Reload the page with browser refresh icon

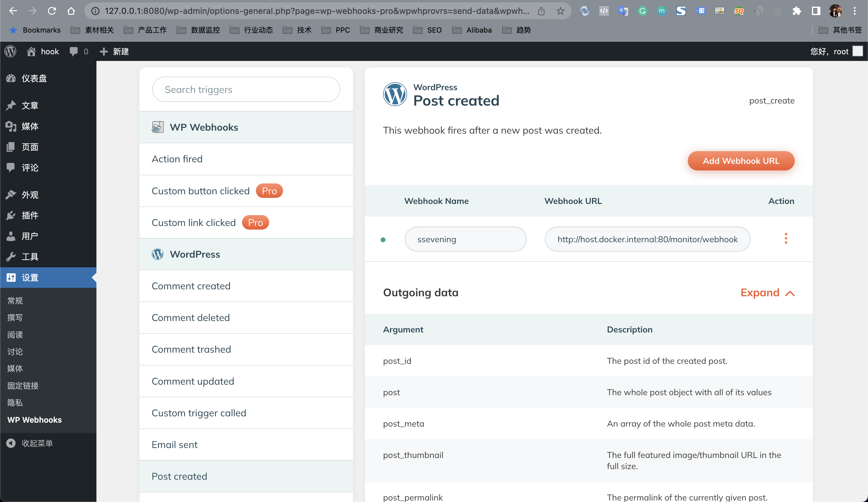(52, 11)
